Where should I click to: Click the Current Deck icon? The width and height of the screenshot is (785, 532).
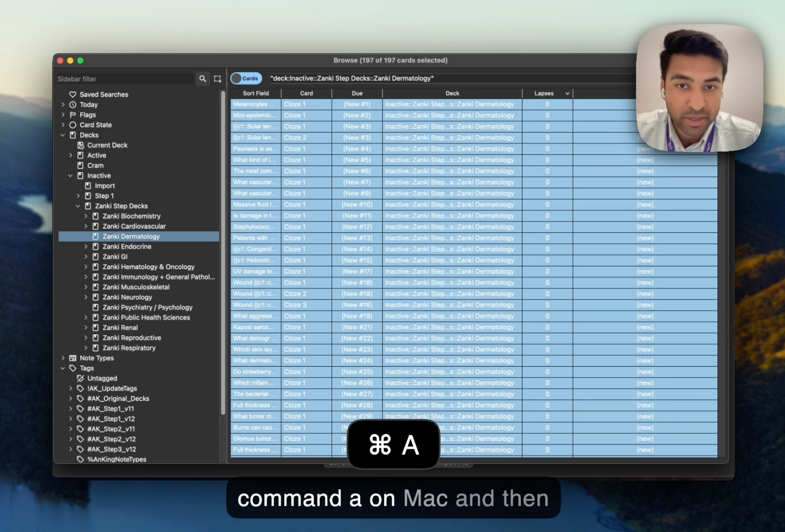click(x=80, y=145)
